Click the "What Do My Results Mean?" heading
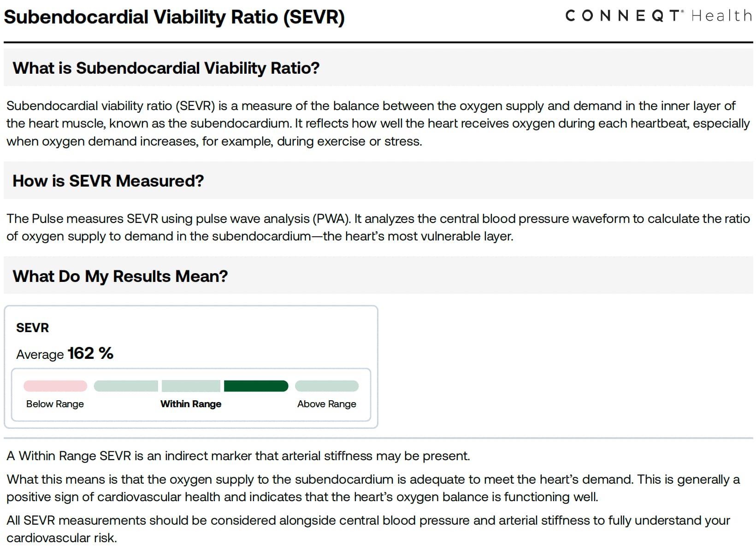Viewport: 756px width, 550px height. click(x=120, y=276)
